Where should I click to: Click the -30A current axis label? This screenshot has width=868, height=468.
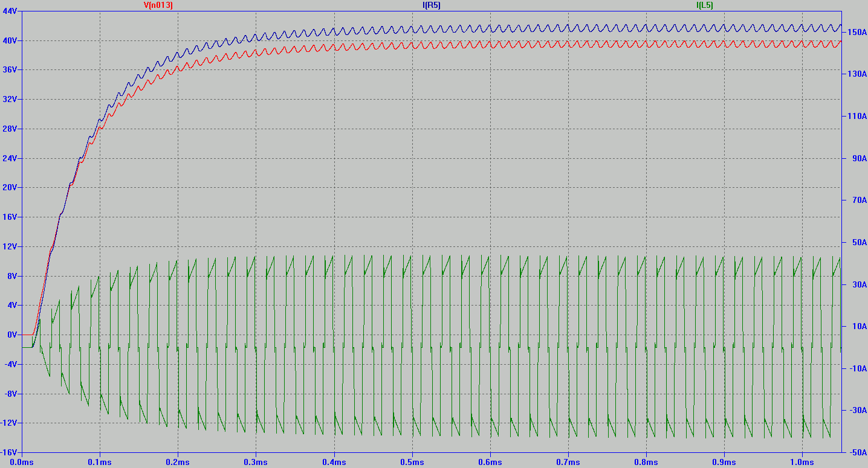pyautogui.click(x=856, y=410)
